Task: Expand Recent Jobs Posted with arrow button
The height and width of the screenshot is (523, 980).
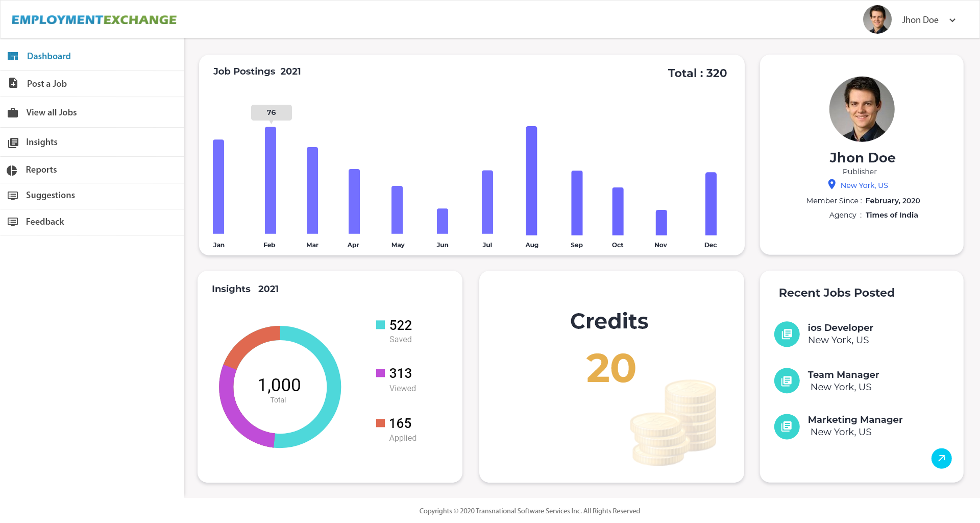Action: coord(942,459)
